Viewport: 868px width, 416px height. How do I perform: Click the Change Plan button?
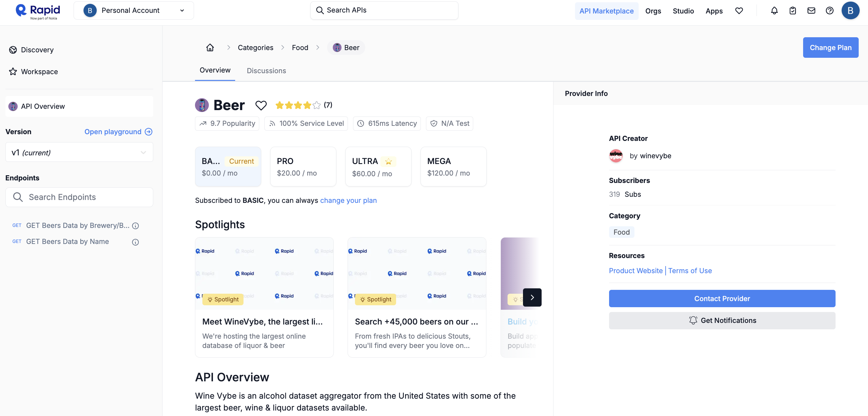(830, 48)
